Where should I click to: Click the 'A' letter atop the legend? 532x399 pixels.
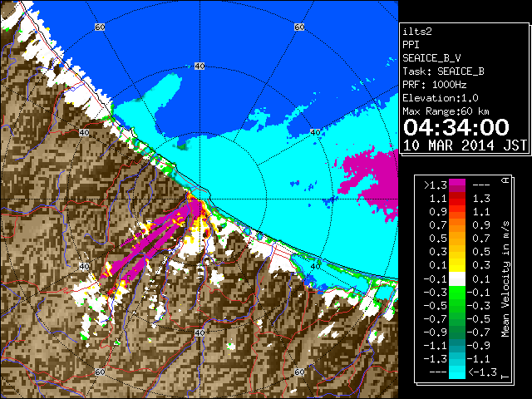(x=505, y=180)
